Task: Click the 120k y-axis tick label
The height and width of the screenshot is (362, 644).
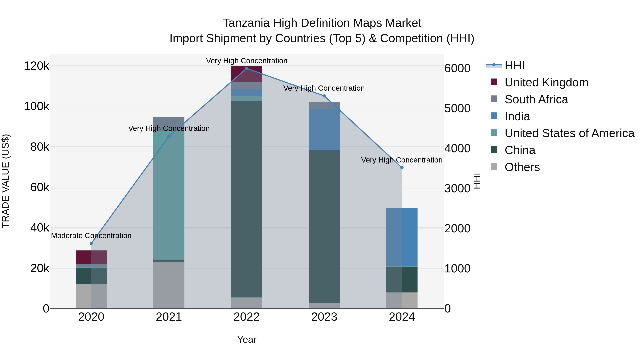Action: pos(36,66)
